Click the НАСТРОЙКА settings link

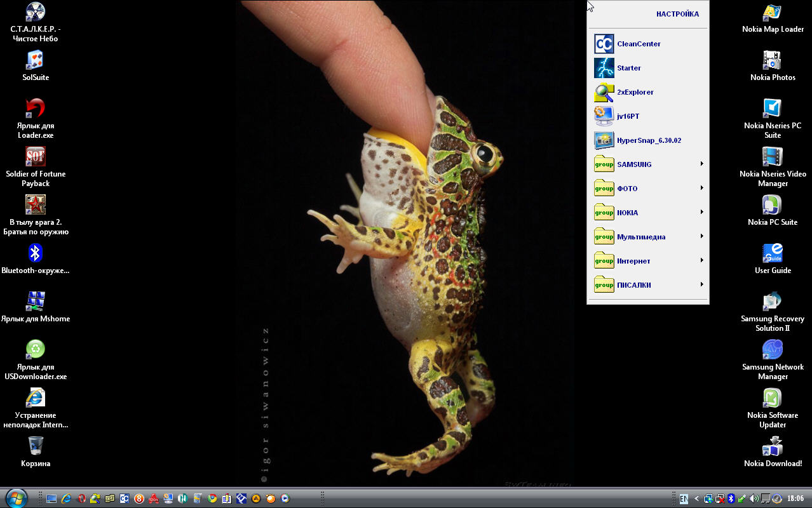click(x=677, y=14)
